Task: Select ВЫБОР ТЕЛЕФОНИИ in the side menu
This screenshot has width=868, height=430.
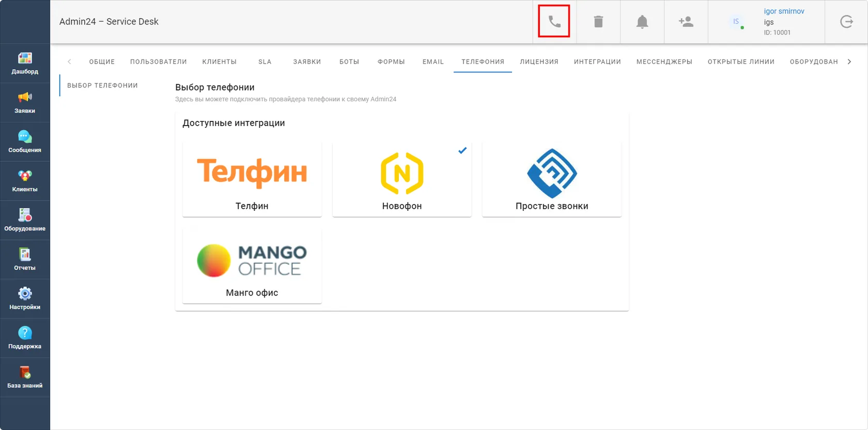Action: point(102,85)
